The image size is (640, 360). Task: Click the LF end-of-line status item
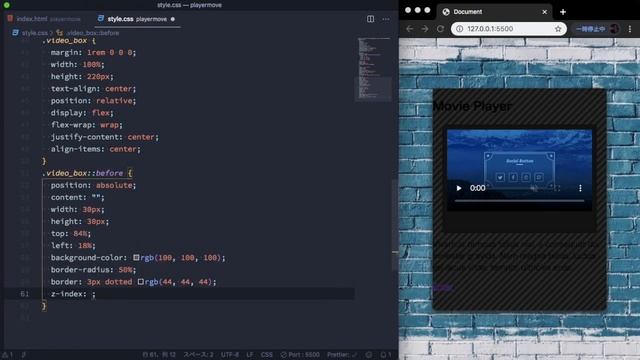click(x=250, y=355)
